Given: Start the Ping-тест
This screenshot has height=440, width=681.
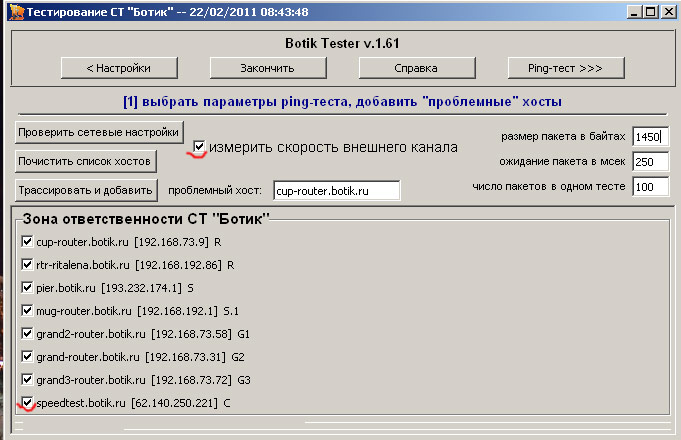Looking at the screenshot, I should coord(566,68).
